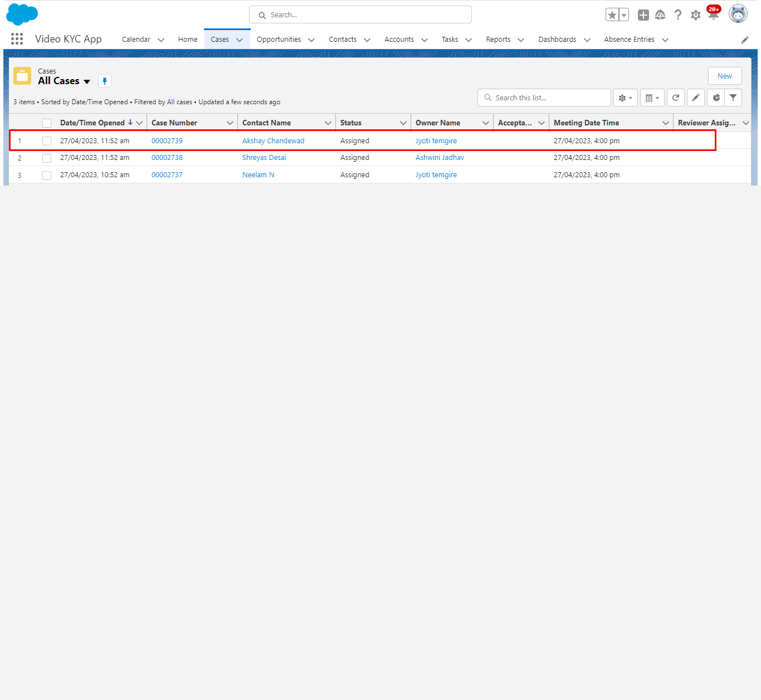The image size is (761, 700).
Task: Select the checkbox for case 00002738
Action: (x=47, y=158)
